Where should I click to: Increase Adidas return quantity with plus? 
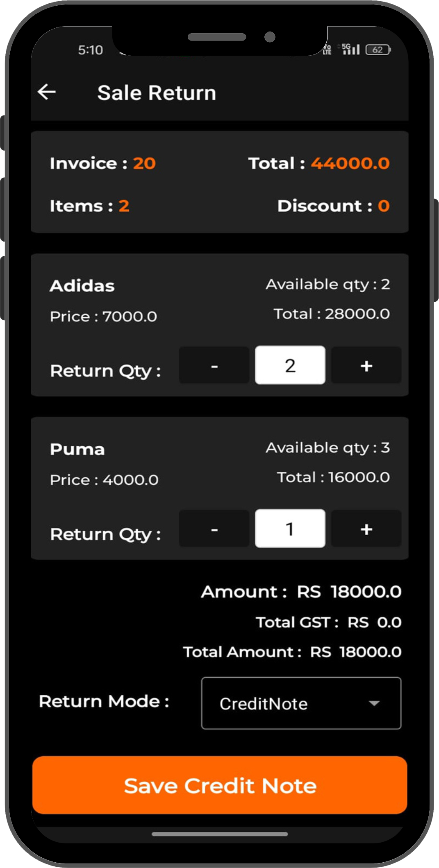pyautogui.click(x=366, y=366)
